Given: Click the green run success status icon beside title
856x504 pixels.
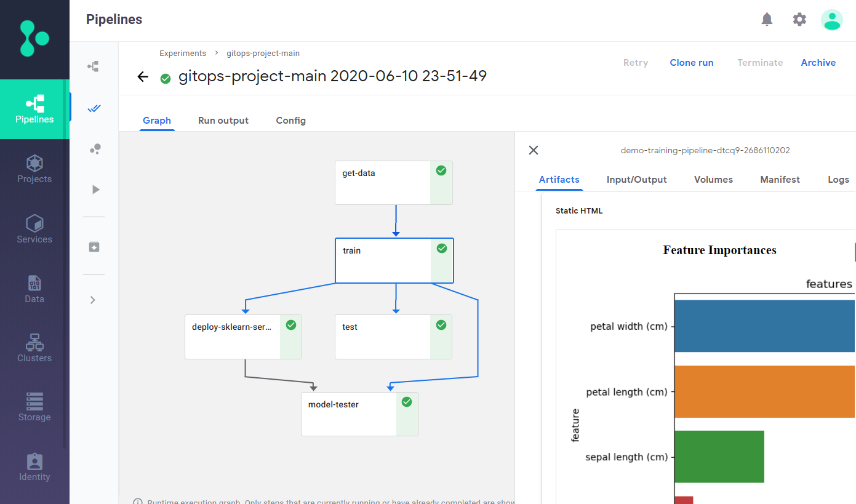Looking at the screenshot, I should click(166, 78).
